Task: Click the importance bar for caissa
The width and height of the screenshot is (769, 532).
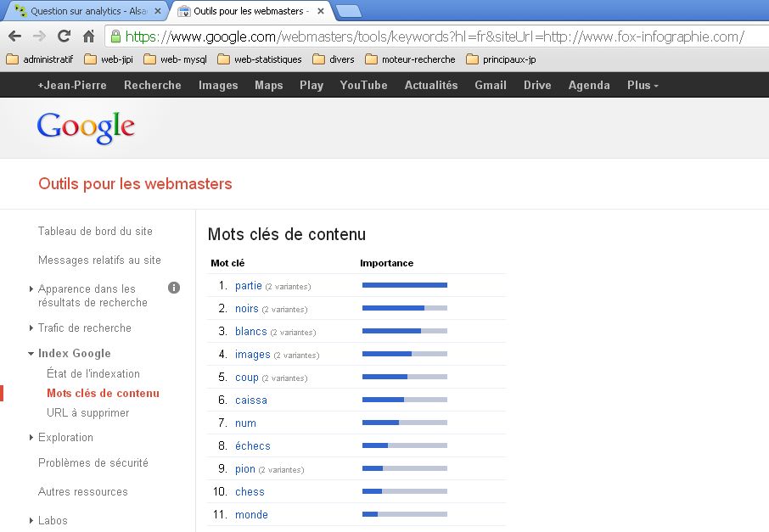Action: 405,400
